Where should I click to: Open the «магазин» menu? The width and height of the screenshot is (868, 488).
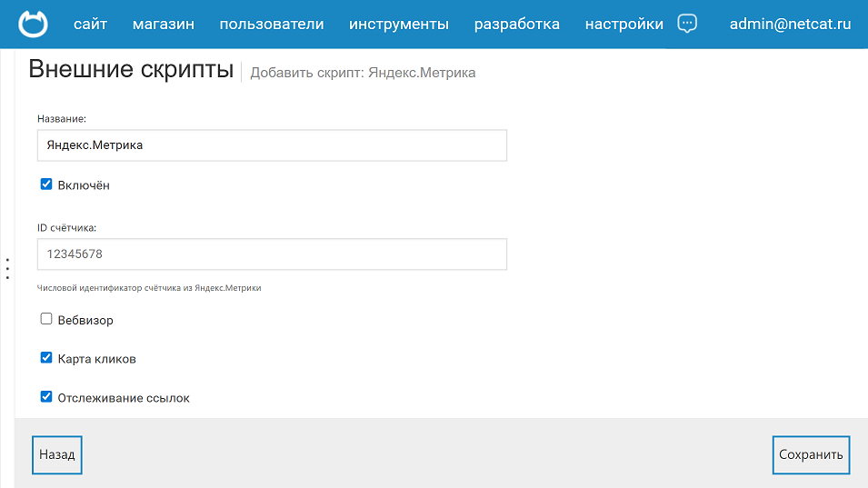tap(164, 25)
